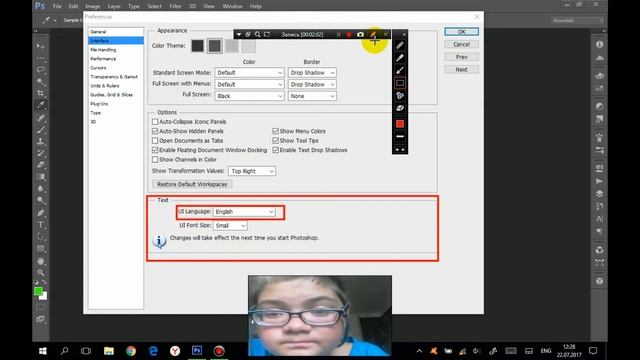The image size is (640, 360).
Task: Click Cancel in Preferences dialog
Action: click(461, 44)
